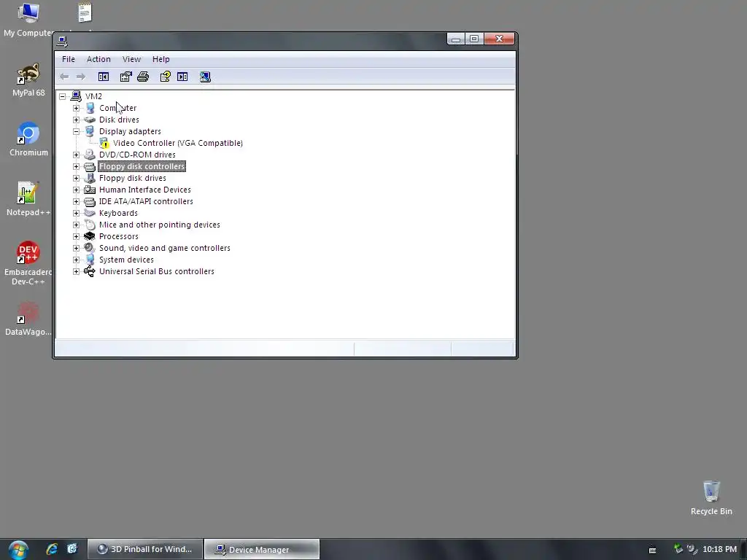Select the Notepad++ desktop icon
The height and width of the screenshot is (560, 747).
(x=28, y=199)
